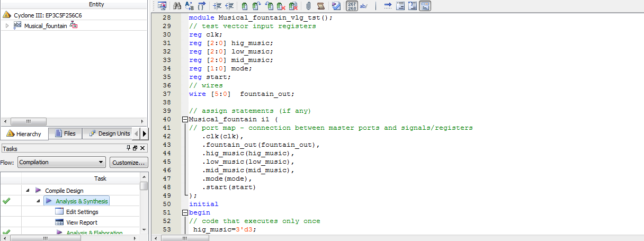Click the 'initial' keyword on line 50
Viewport: 644px width, 241px height.
[204, 204]
